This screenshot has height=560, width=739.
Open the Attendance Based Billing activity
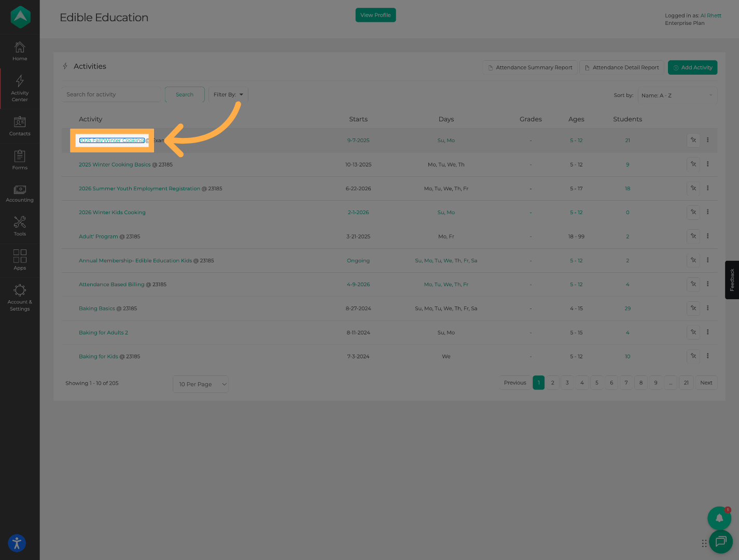[111, 285]
